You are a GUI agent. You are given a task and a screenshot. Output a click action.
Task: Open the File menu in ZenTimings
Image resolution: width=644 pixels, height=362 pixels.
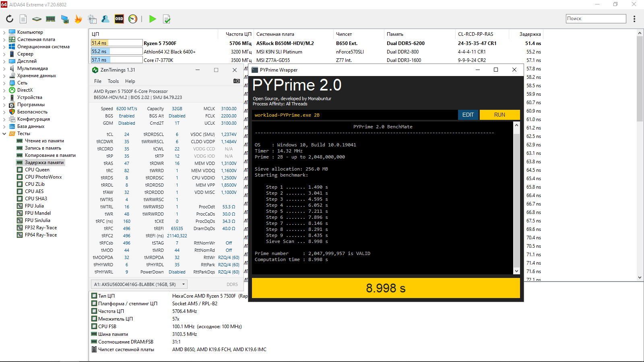(98, 81)
